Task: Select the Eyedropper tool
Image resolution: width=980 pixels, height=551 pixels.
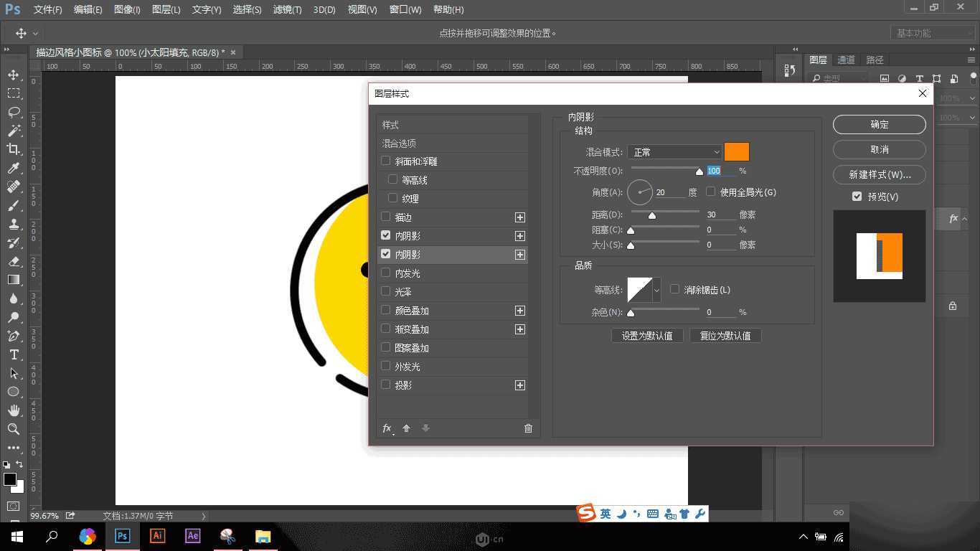Action: pyautogui.click(x=13, y=168)
